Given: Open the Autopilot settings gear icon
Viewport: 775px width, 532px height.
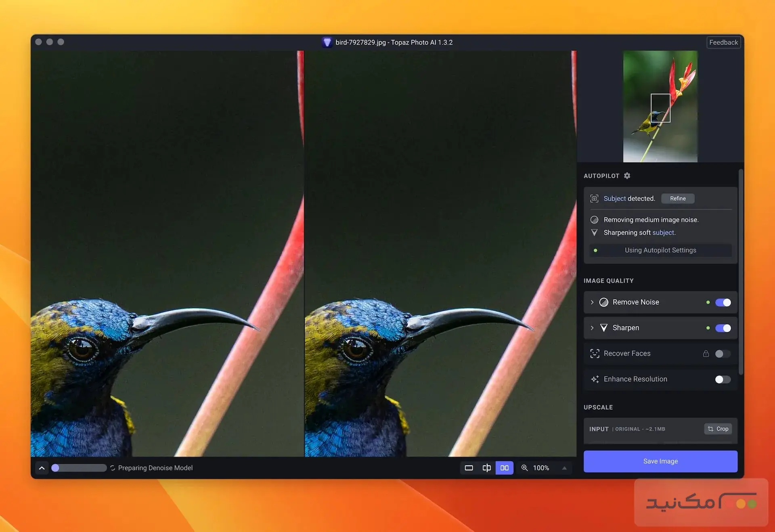Looking at the screenshot, I should (627, 176).
